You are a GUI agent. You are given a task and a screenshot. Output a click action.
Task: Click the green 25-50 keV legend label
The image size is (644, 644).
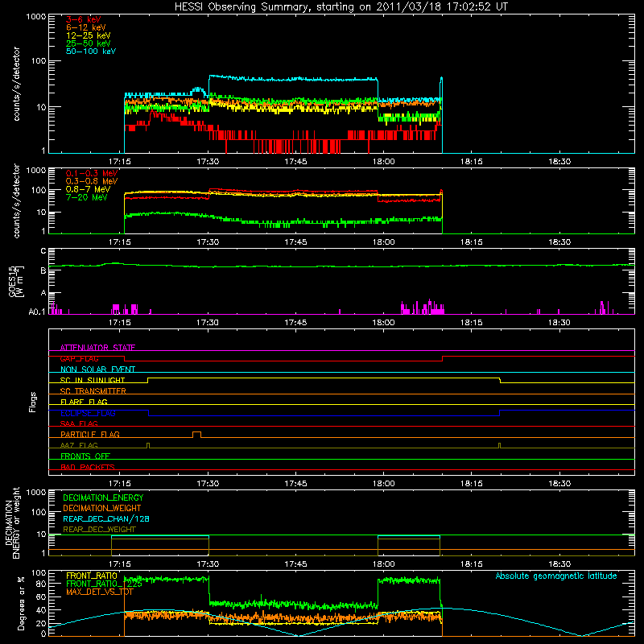pos(89,43)
